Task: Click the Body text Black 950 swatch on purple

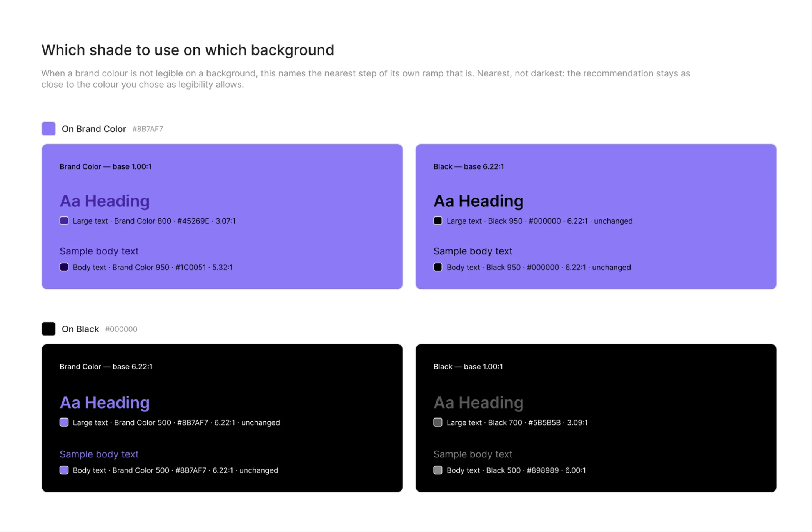Action: (x=438, y=267)
